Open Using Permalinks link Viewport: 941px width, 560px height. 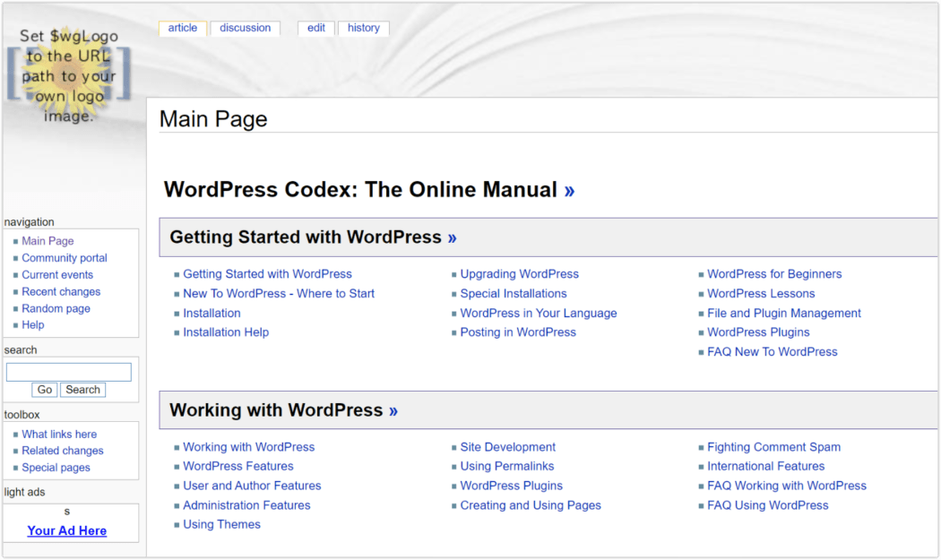[x=507, y=466]
